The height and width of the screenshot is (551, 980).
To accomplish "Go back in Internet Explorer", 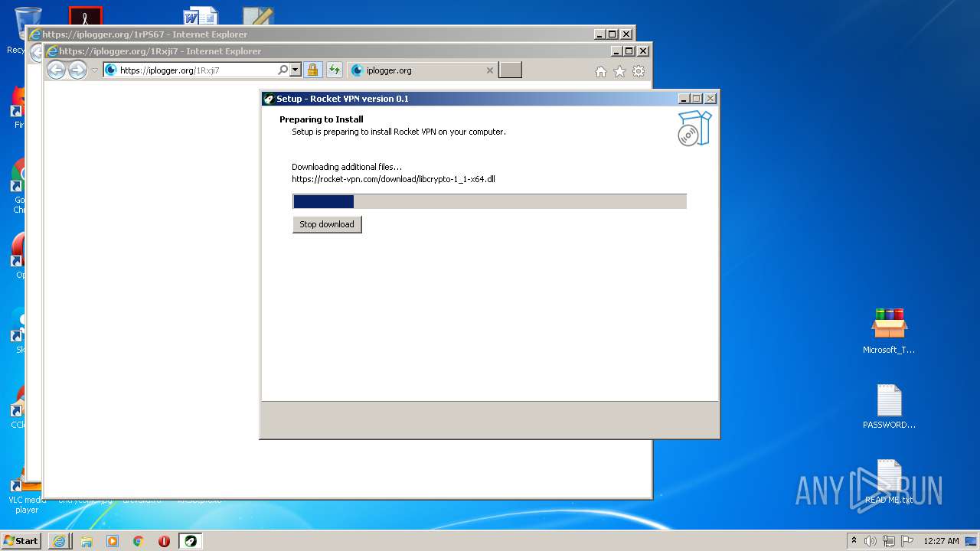I will (56, 70).
